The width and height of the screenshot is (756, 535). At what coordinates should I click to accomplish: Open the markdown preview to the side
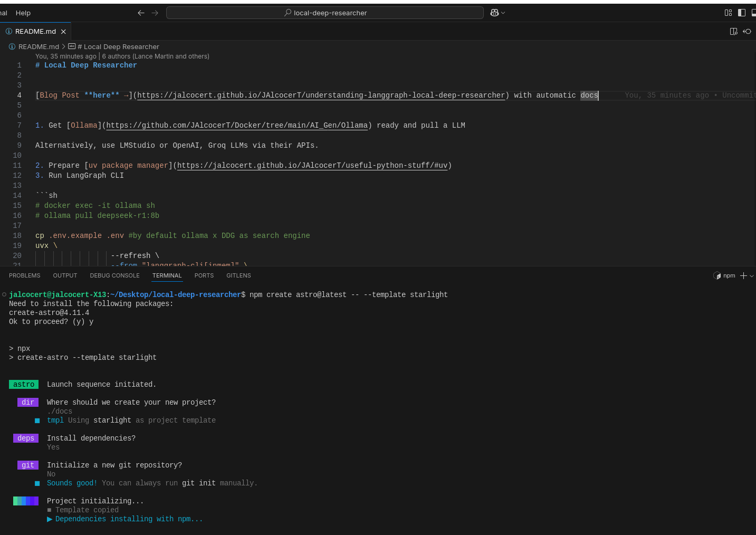click(733, 32)
